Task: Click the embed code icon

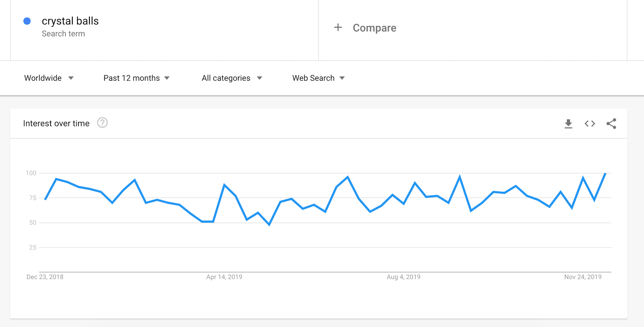Action: 590,124
